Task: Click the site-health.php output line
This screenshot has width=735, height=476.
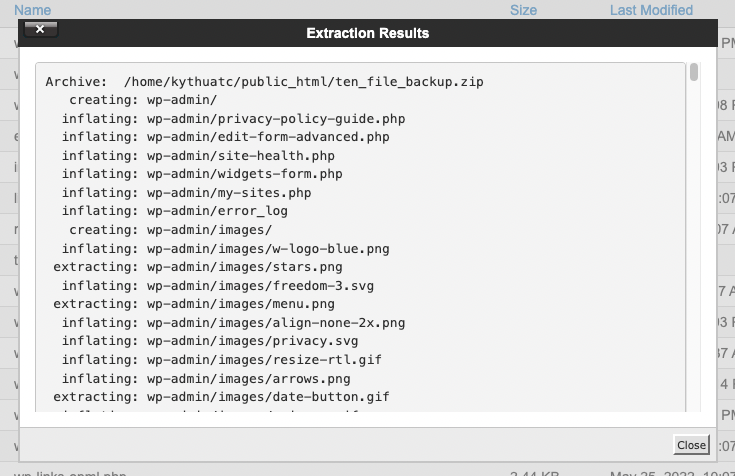Action: [x=198, y=156]
